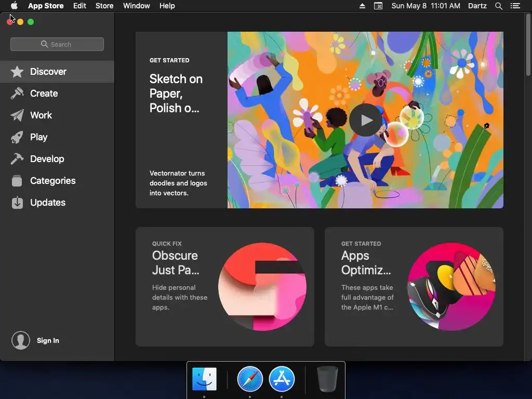Screen dimensions: 532x399
Task: Click the window vertical scrollbar
Action: click(x=528, y=44)
